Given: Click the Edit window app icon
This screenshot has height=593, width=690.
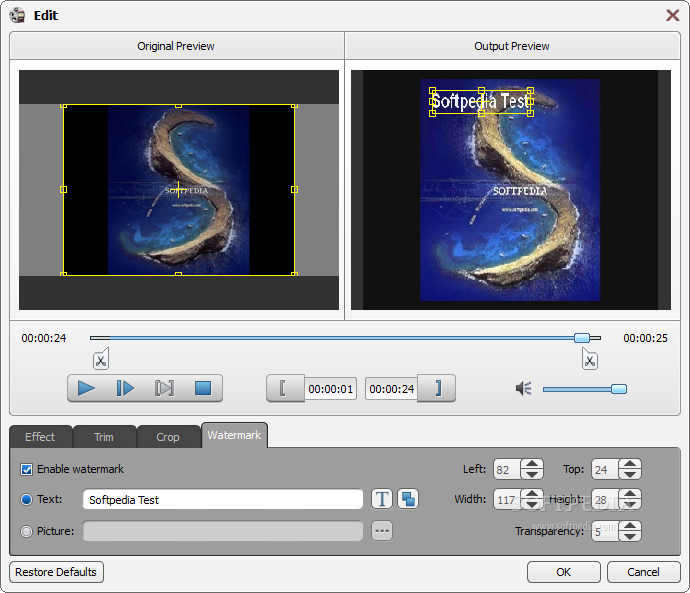Looking at the screenshot, I should pyautogui.click(x=17, y=15).
